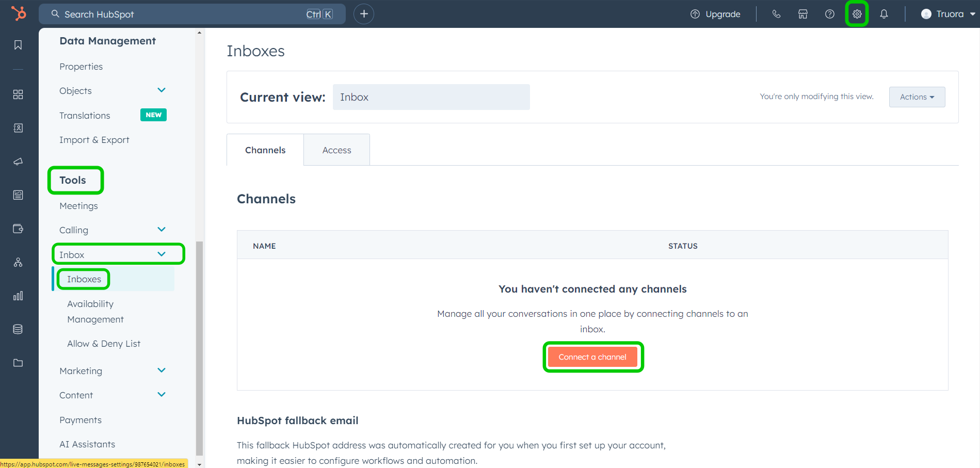Click the Upgrade arrow icon
The height and width of the screenshot is (468, 980).
(695, 14)
